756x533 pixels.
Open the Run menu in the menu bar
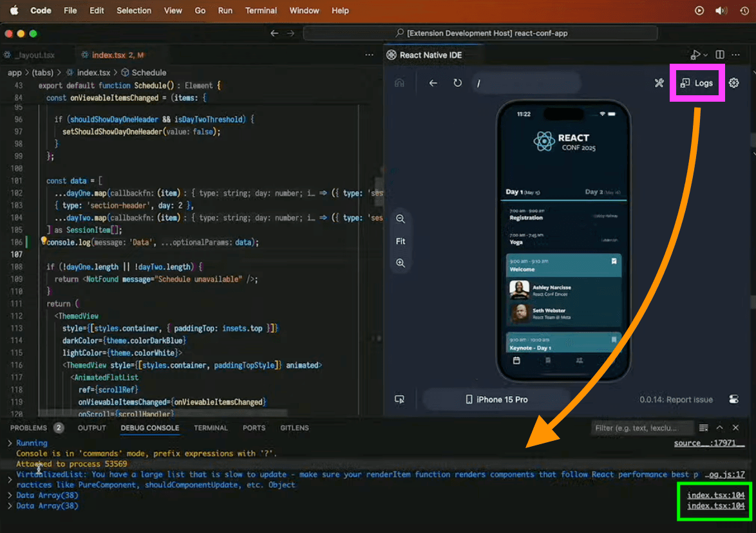point(225,10)
